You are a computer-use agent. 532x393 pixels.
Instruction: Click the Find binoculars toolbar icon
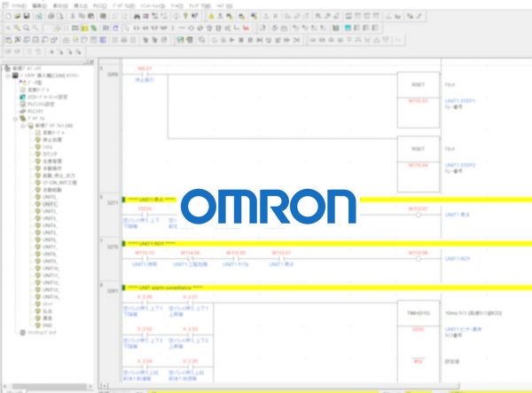pos(137,16)
